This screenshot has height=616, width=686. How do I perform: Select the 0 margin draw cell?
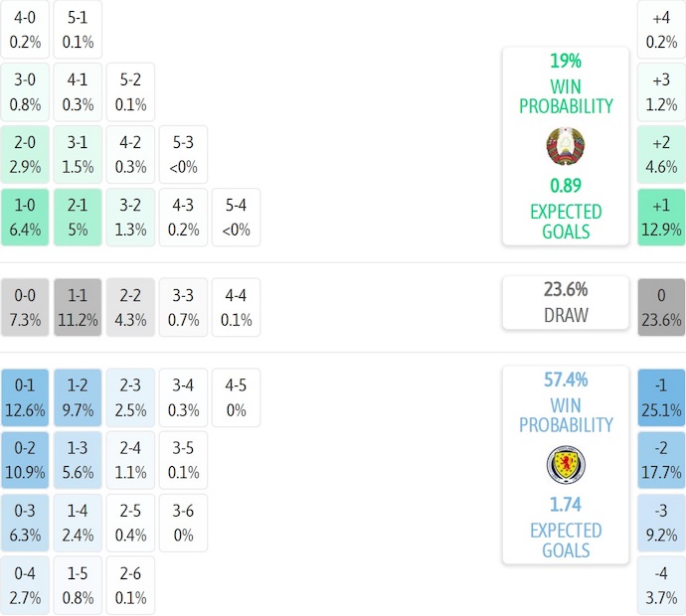[x=661, y=307]
